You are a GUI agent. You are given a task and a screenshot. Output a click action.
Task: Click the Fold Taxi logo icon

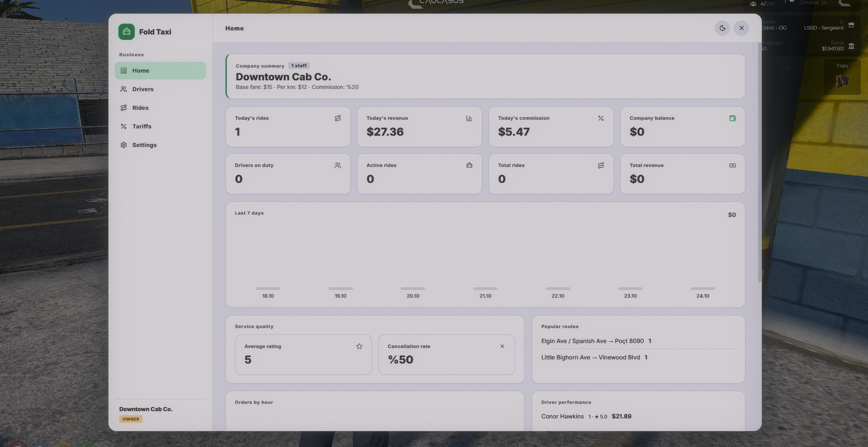tap(127, 32)
